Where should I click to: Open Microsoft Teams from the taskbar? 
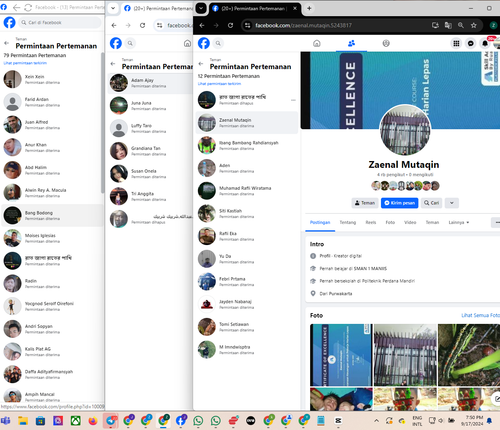coord(5,421)
